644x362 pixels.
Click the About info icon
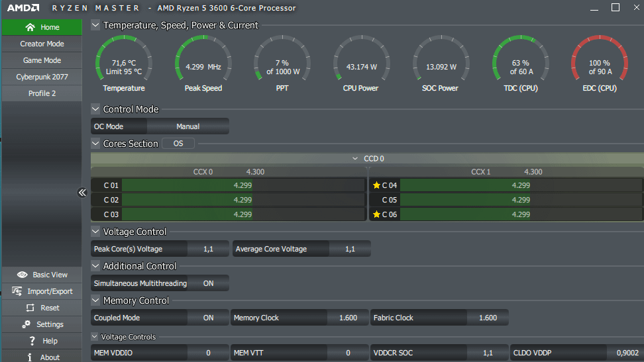coord(30,357)
